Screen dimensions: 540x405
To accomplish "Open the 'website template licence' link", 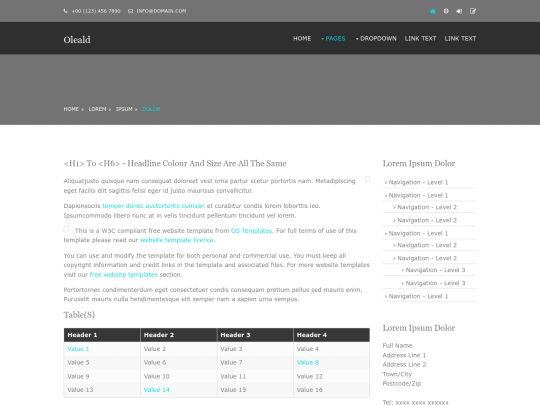I will pyautogui.click(x=177, y=240).
